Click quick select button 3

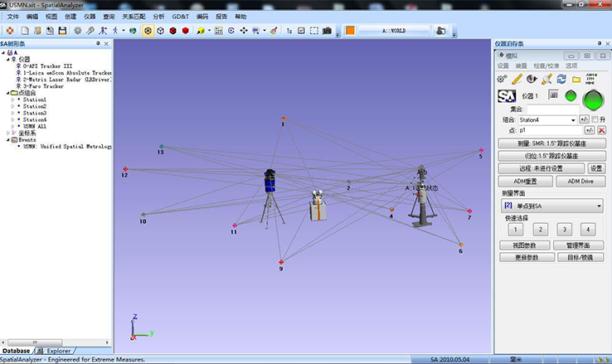(564, 230)
